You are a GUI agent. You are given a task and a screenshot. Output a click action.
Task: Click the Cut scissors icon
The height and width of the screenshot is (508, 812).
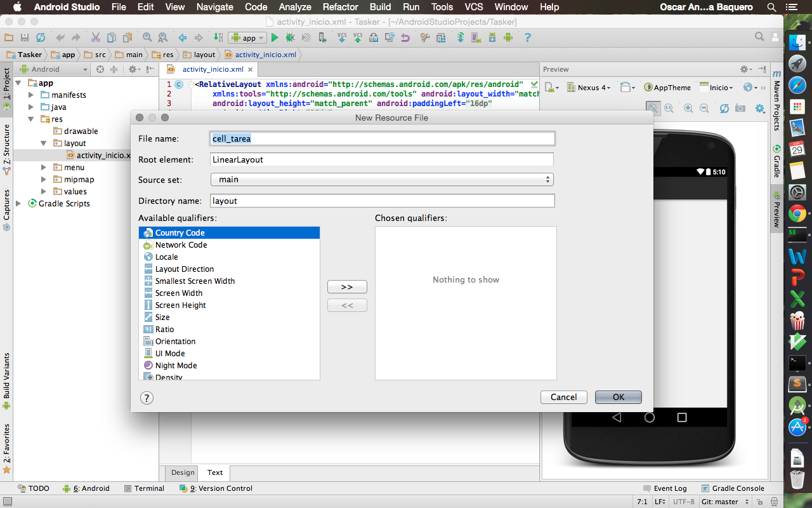tap(95, 38)
